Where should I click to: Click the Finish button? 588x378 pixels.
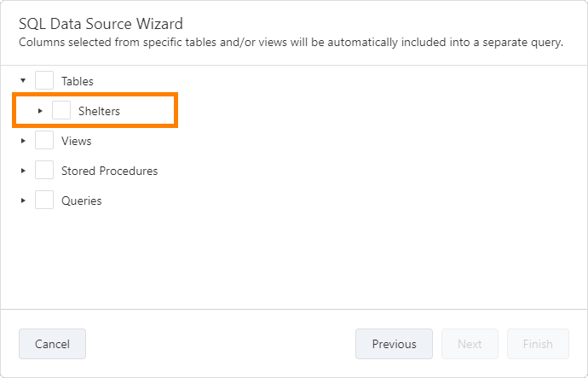[538, 344]
